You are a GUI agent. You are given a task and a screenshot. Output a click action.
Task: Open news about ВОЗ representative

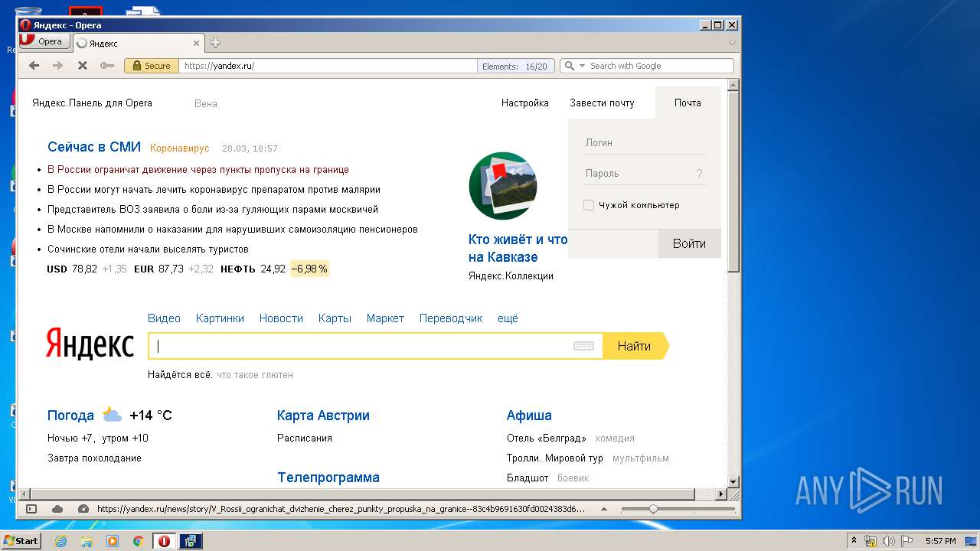pyautogui.click(x=213, y=210)
